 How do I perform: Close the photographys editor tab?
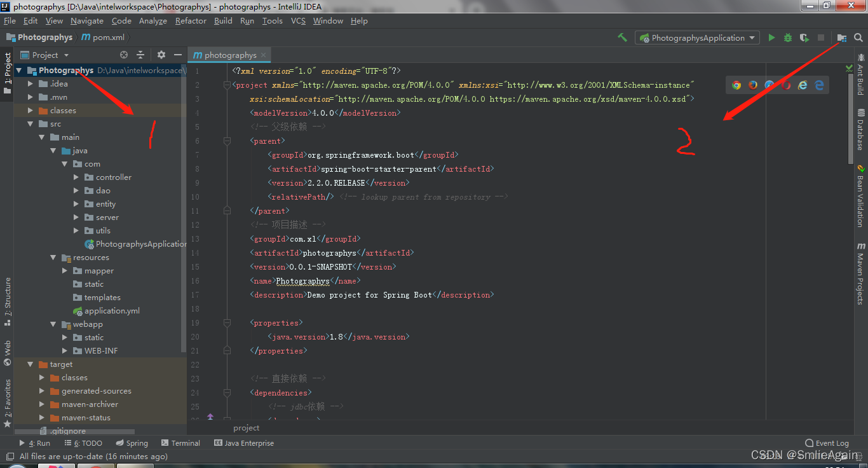pyautogui.click(x=264, y=55)
